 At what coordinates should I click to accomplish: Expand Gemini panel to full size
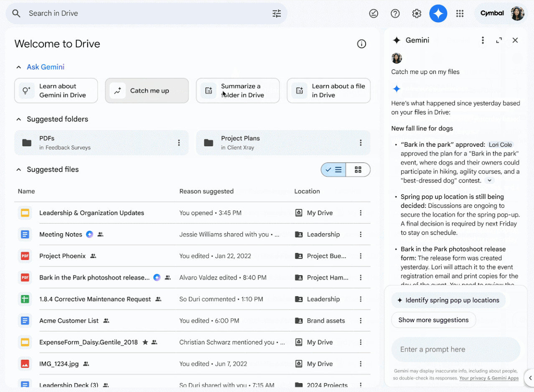[499, 41]
